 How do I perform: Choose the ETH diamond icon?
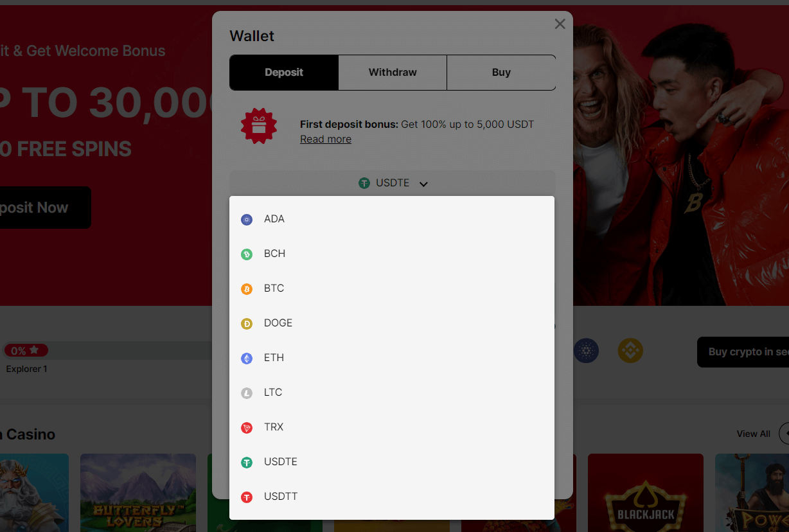coord(247,359)
